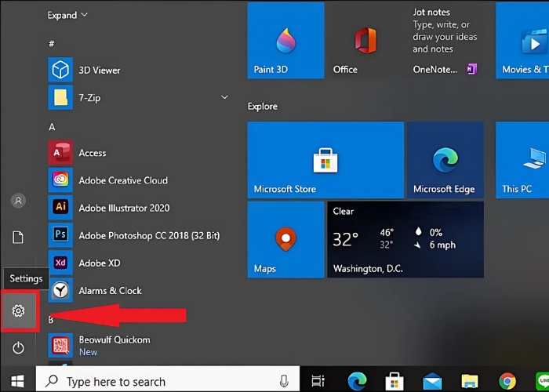Image resolution: width=549 pixels, height=392 pixels.
Task: Select the letter A group header
Action: click(52, 126)
